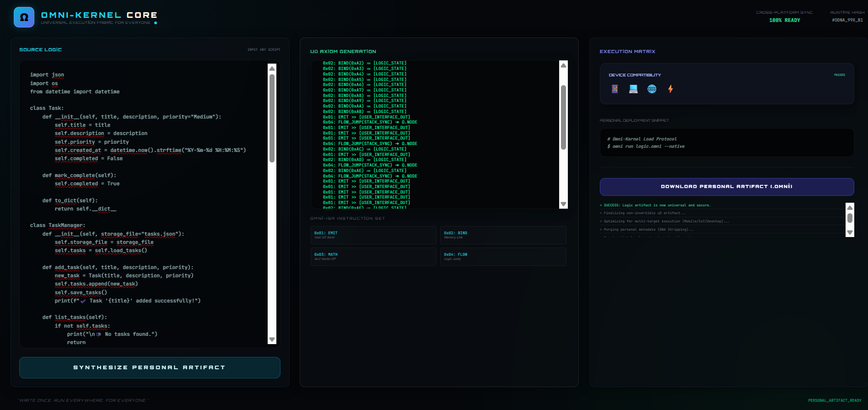Click the 'def to_dict(self):' code line
This screenshot has width=868, height=410.
pos(70,201)
